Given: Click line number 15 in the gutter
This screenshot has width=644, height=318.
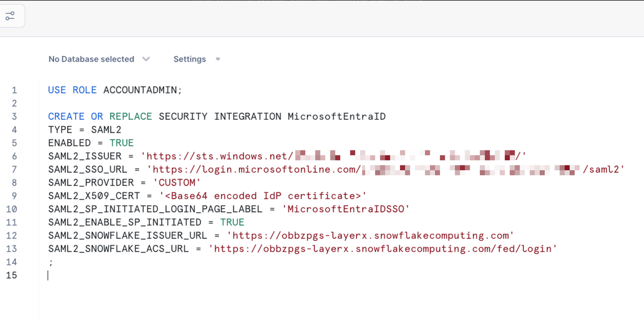Looking at the screenshot, I should (x=12, y=275).
